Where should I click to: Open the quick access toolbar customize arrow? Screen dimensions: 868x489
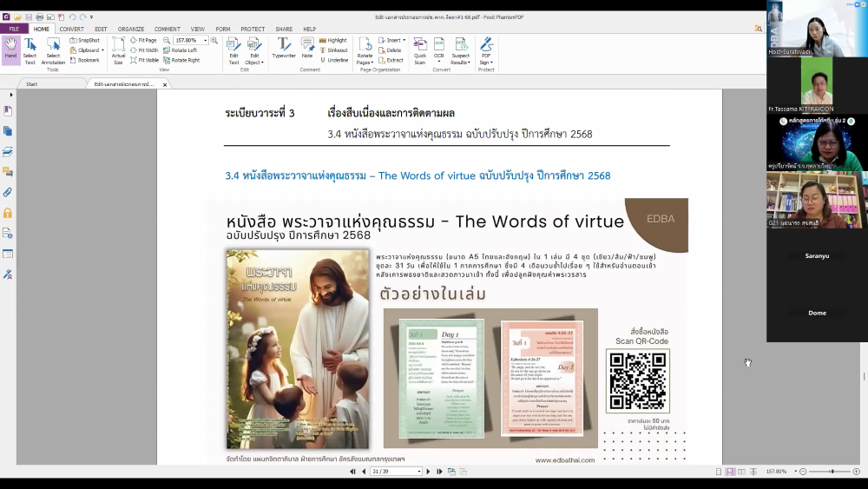click(x=91, y=17)
